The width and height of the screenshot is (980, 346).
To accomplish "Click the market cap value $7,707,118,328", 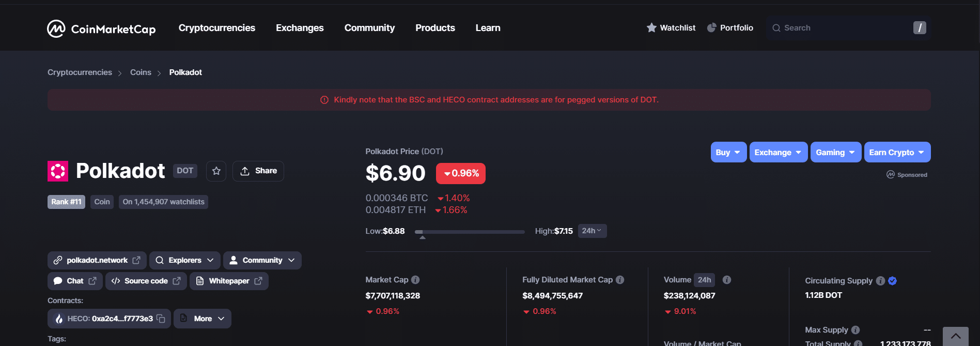I will pyautogui.click(x=393, y=296).
